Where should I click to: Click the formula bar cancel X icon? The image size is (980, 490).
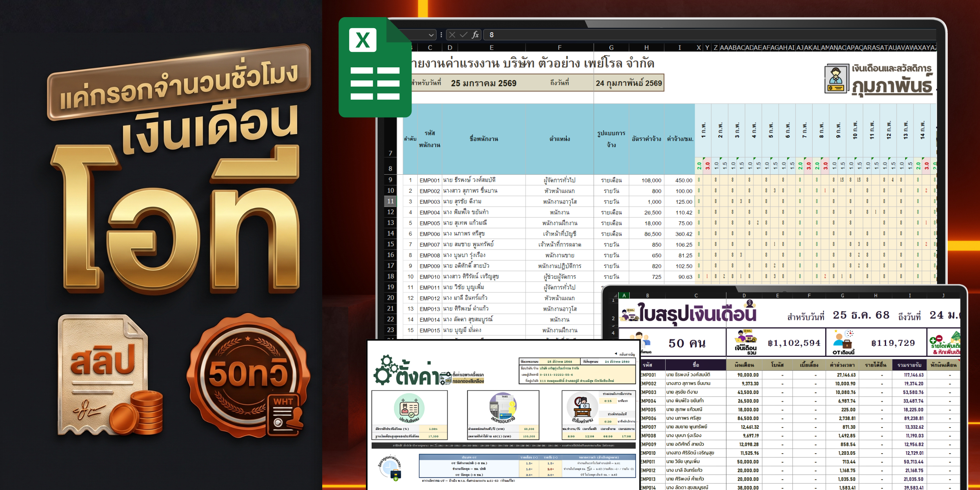pos(452,35)
